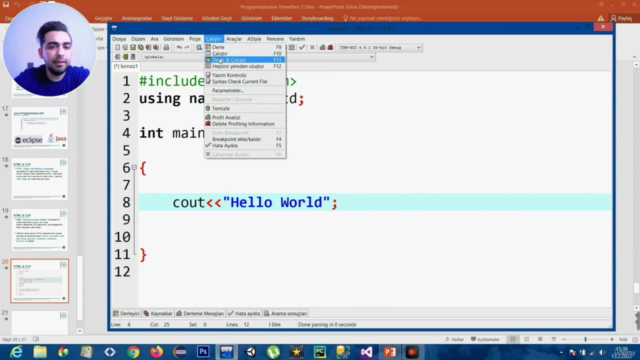The image size is (640, 360).
Task: Open the Yardım menu
Action: coord(297,39)
